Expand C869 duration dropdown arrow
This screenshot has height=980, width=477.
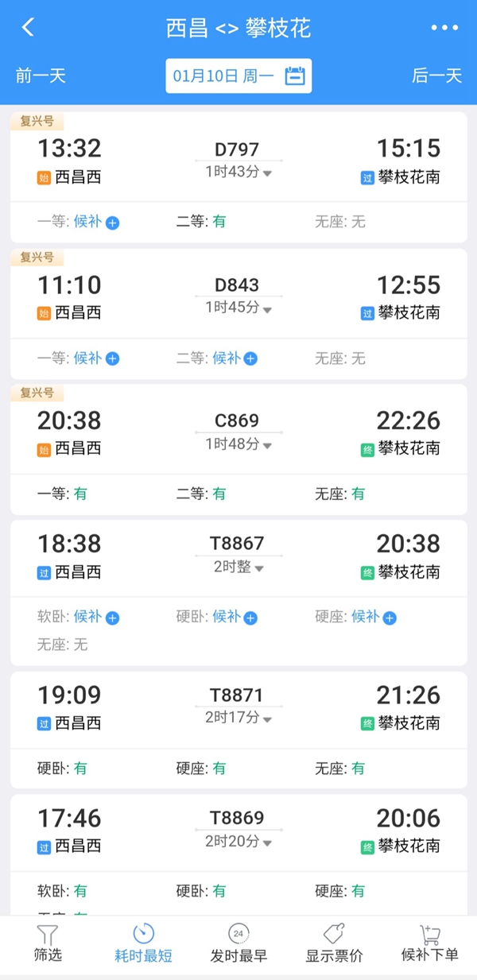click(x=268, y=445)
